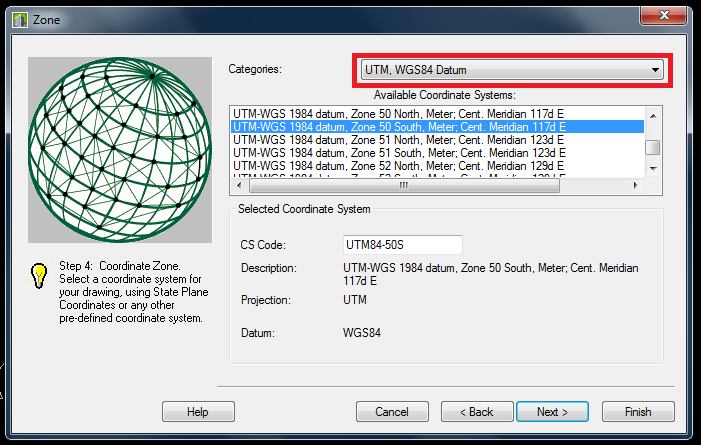Close the Zone dialog
Screen dimensions: 701x445
[x=663, y=15]
